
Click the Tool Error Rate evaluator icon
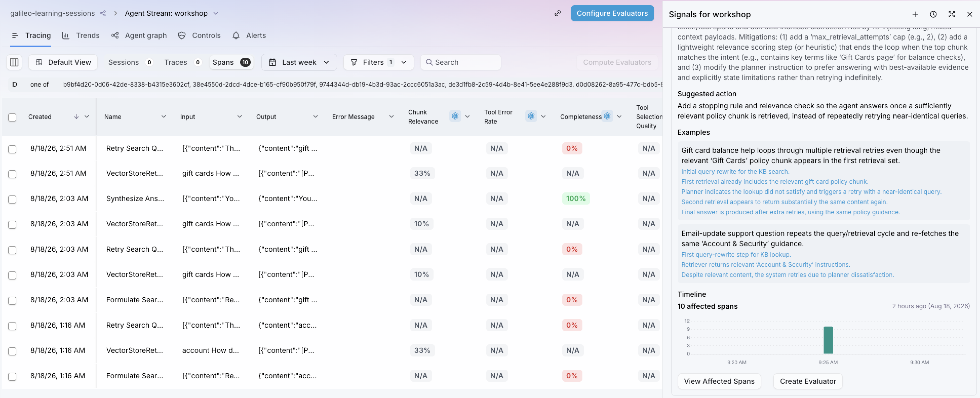(x=531, y=116)
